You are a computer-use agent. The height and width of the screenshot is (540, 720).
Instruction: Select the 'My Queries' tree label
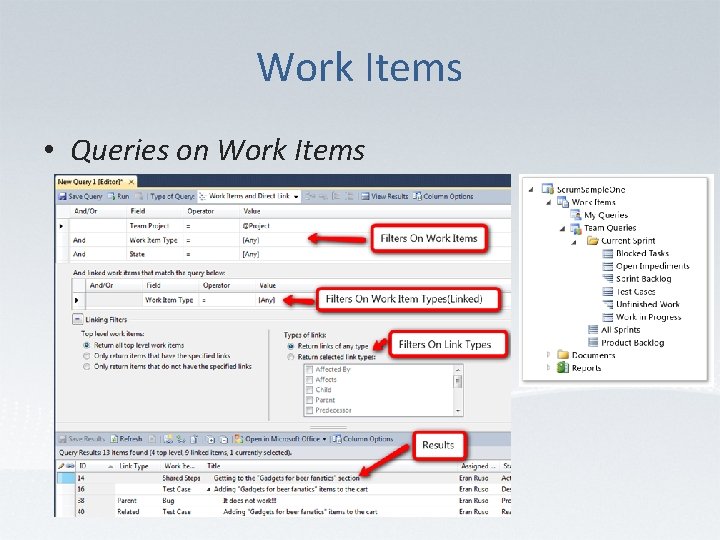606,214
